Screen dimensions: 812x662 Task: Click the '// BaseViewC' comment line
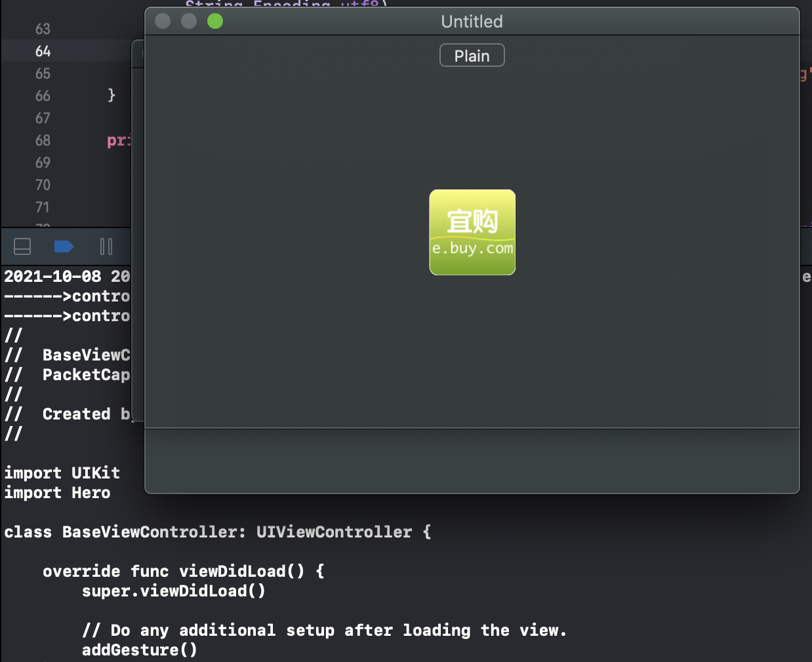[x=67, y=355]
